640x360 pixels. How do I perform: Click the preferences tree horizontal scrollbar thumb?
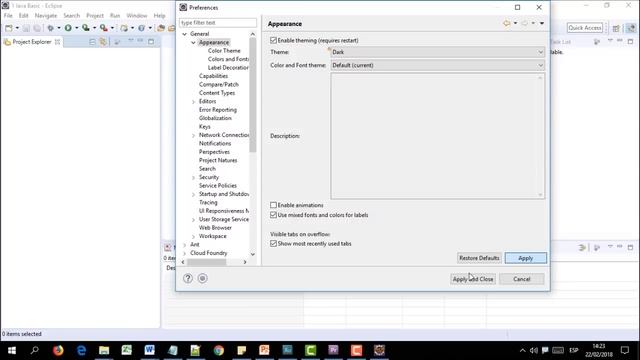click(207, 262)
